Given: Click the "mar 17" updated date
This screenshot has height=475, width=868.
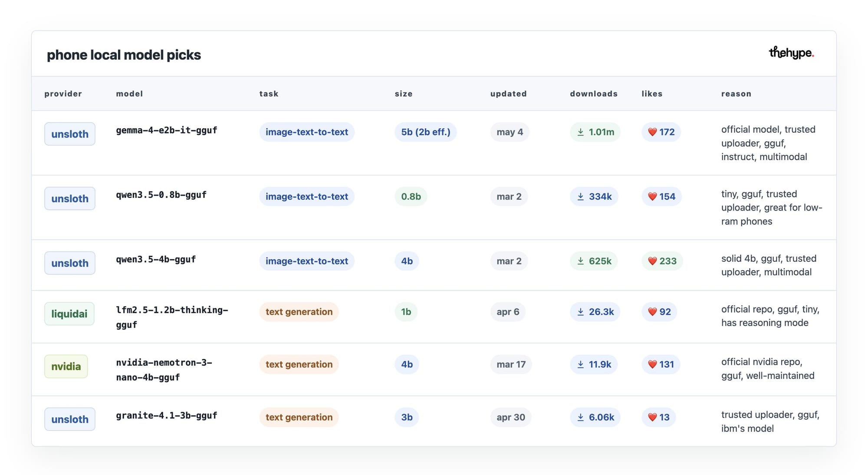Looking at the screenshot, I should pos(511,364).
